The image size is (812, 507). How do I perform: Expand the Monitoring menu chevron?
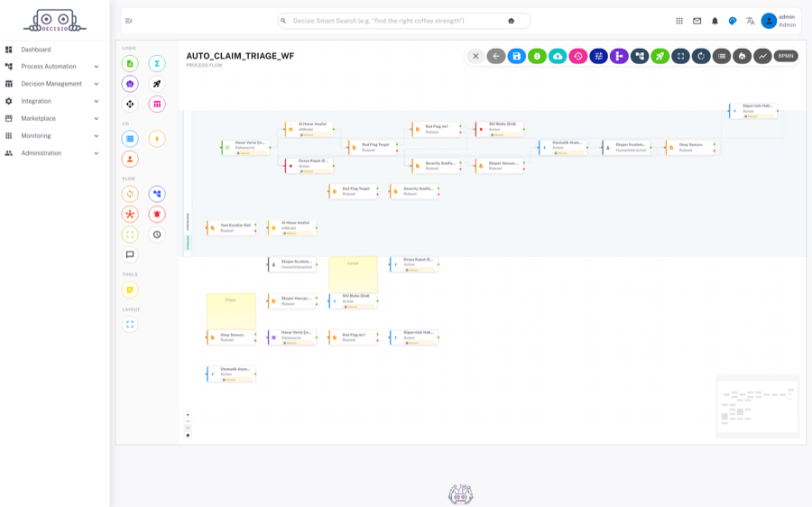click(x=97, y=135)
